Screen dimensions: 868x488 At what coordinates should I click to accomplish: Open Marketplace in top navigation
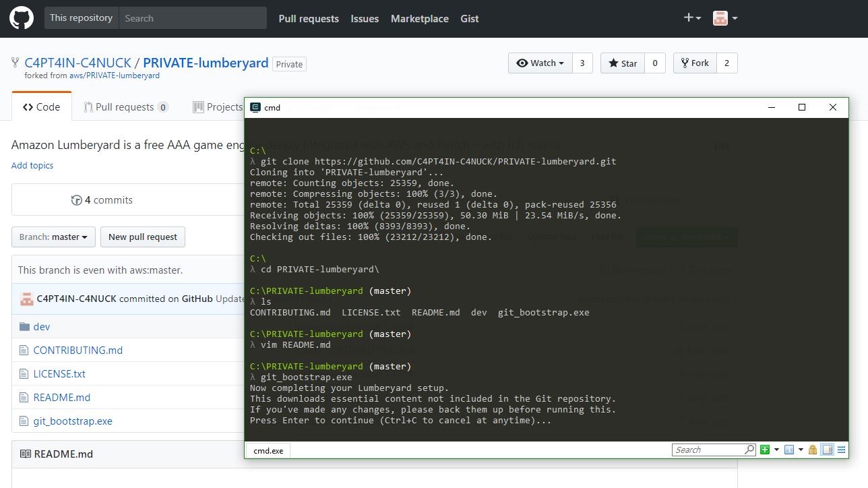(x=420, y=19)
